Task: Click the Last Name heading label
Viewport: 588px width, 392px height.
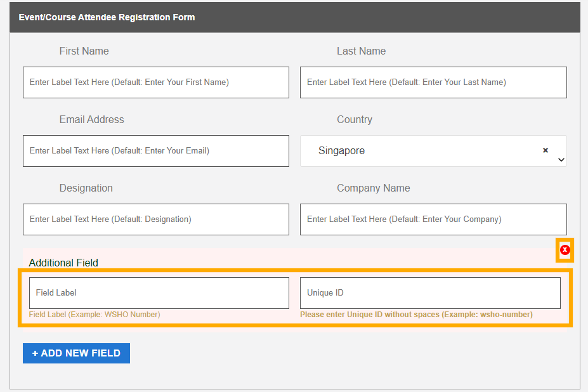Action: click(x=361, y=51)
